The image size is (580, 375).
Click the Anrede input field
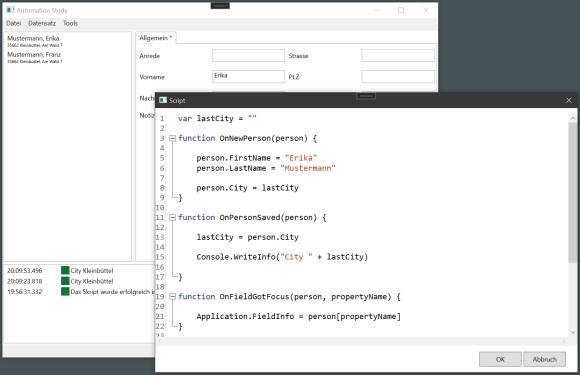coord(248,55)
